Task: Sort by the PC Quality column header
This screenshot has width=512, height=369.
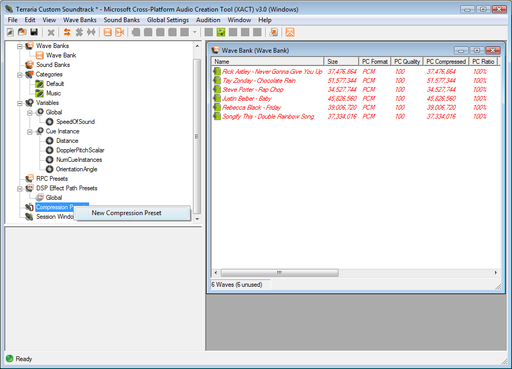Action: click(x=407, y=61)
